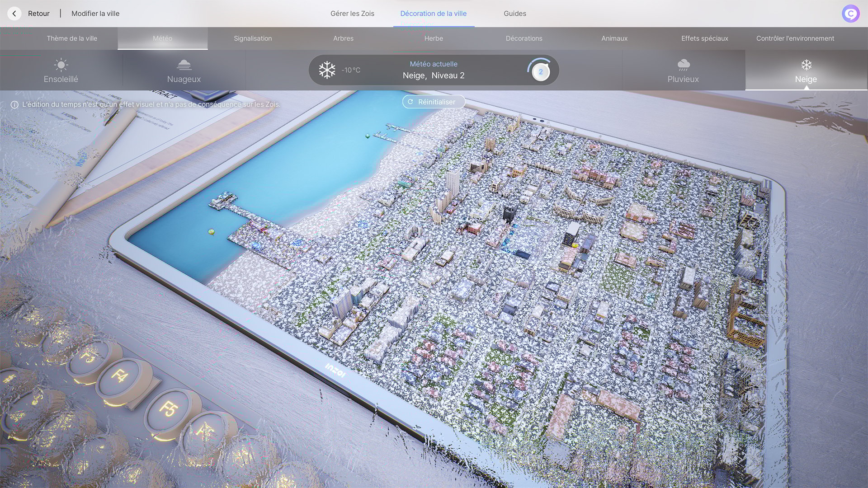Open the Herbe category
Viewport: 868px width, 488px height.
(x=434, y=38)
